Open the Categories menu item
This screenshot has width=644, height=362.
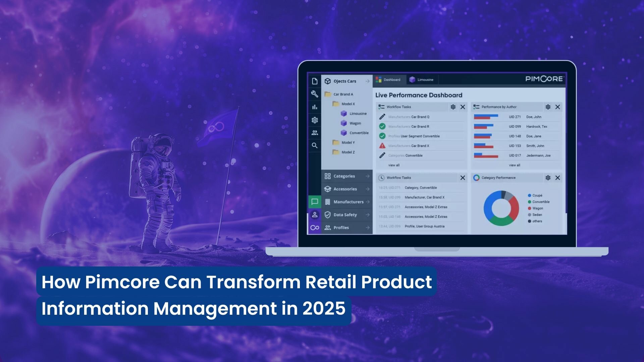point(347,176)
